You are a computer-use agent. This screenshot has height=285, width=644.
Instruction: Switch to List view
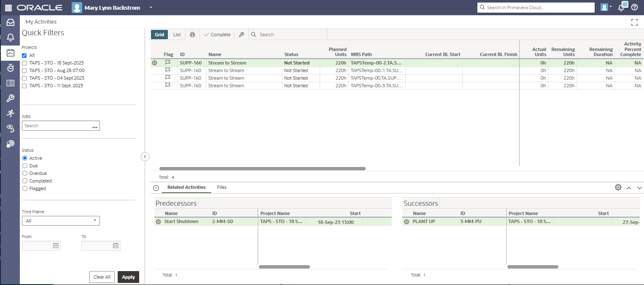tap(177, 35)
